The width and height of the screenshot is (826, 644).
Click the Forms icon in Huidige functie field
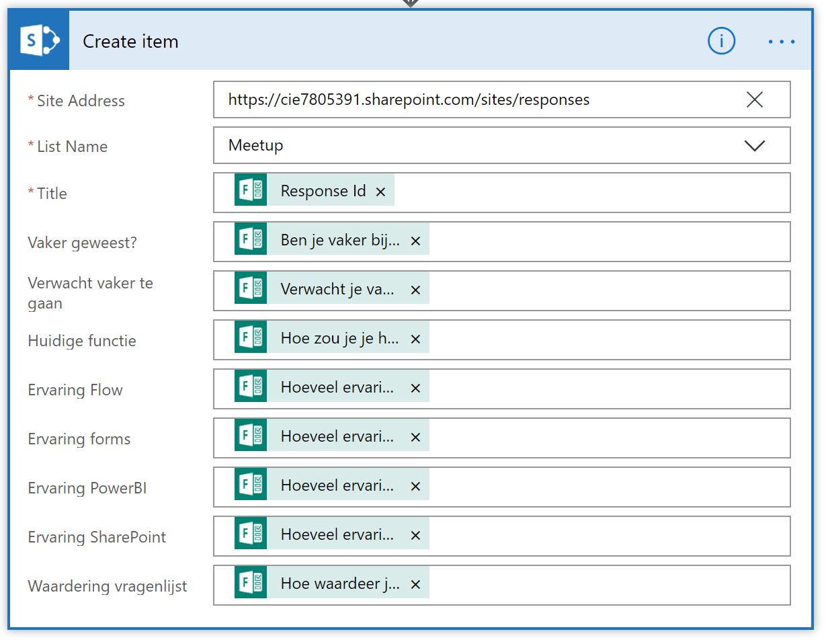[x=251, y=337]
